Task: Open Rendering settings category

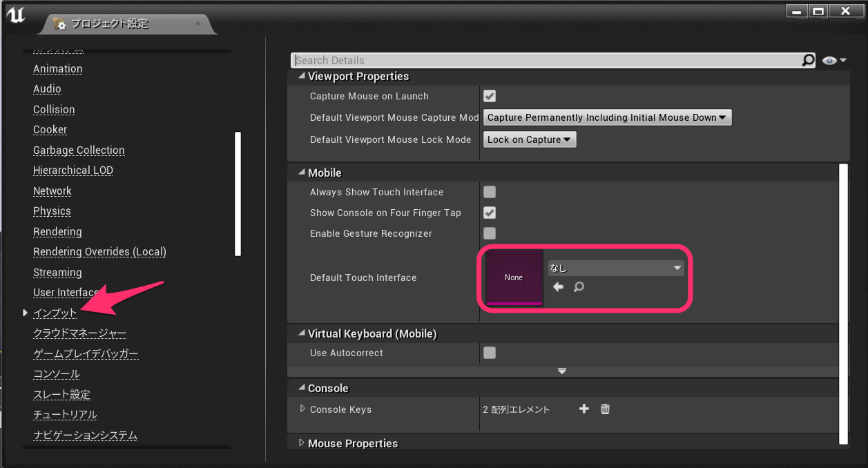Action: tap(57, 231)
